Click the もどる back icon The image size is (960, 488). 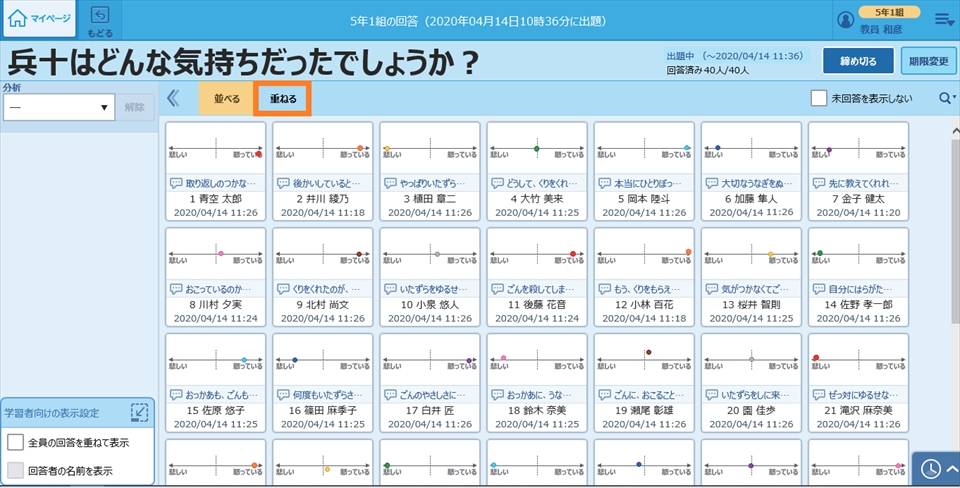tap(100, 14)
